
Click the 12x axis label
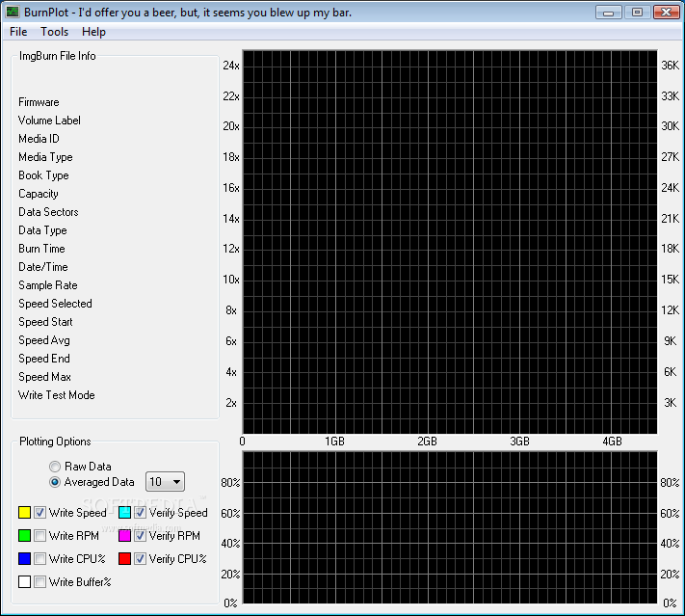tap(231, 249)
